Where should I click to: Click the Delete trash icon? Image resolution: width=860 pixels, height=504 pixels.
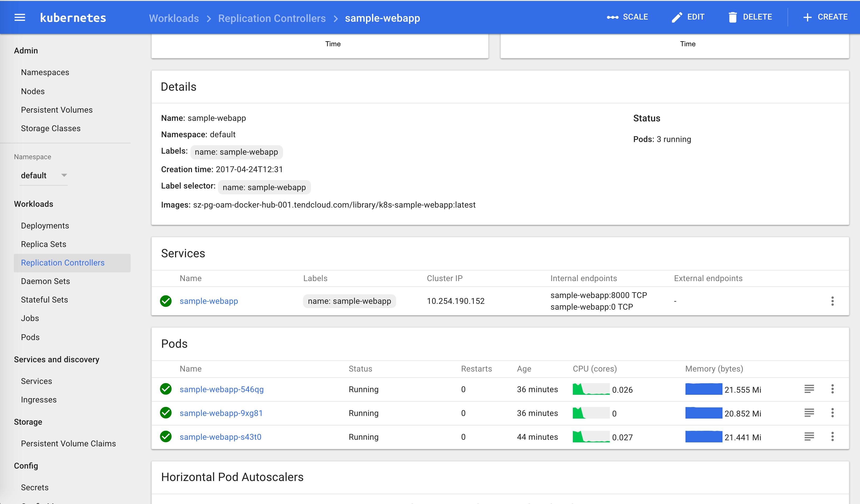[x=732, y=17]
